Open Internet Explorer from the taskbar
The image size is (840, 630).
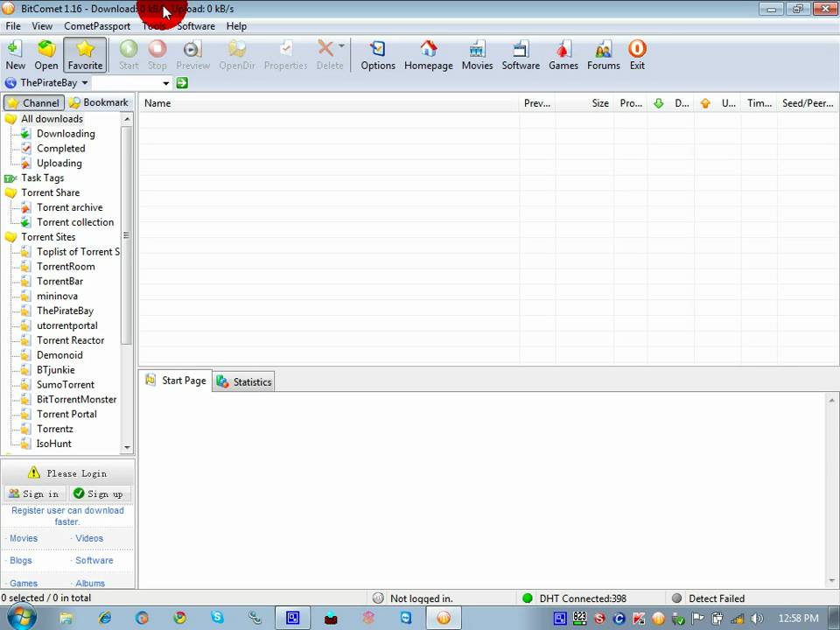tap(104, 619)
